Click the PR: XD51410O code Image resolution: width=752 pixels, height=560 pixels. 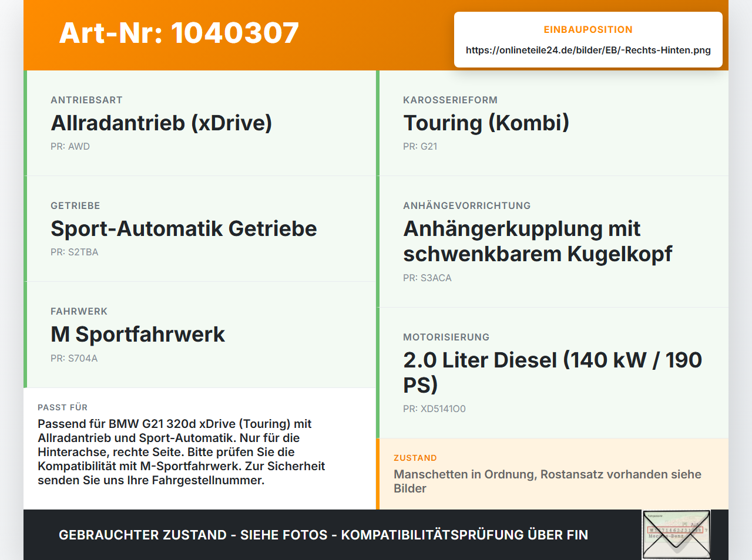(x=434, y=409)
